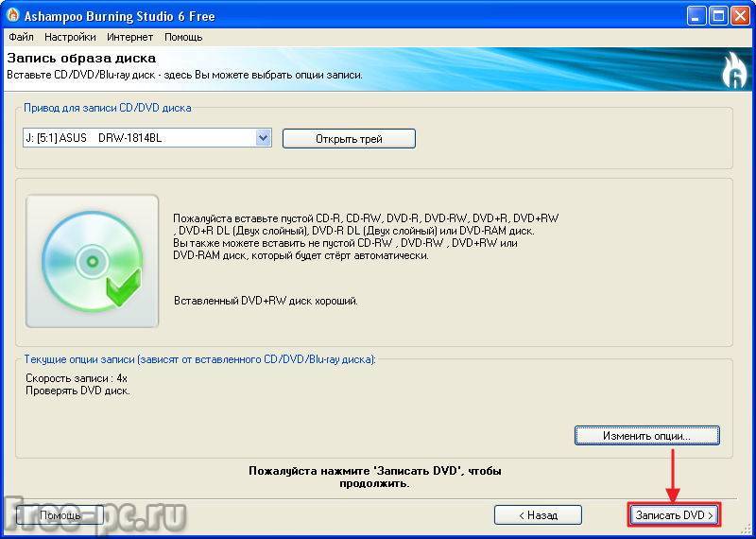Click the Открыть трей button
The image size is (756, 539).
coord(349,139)
